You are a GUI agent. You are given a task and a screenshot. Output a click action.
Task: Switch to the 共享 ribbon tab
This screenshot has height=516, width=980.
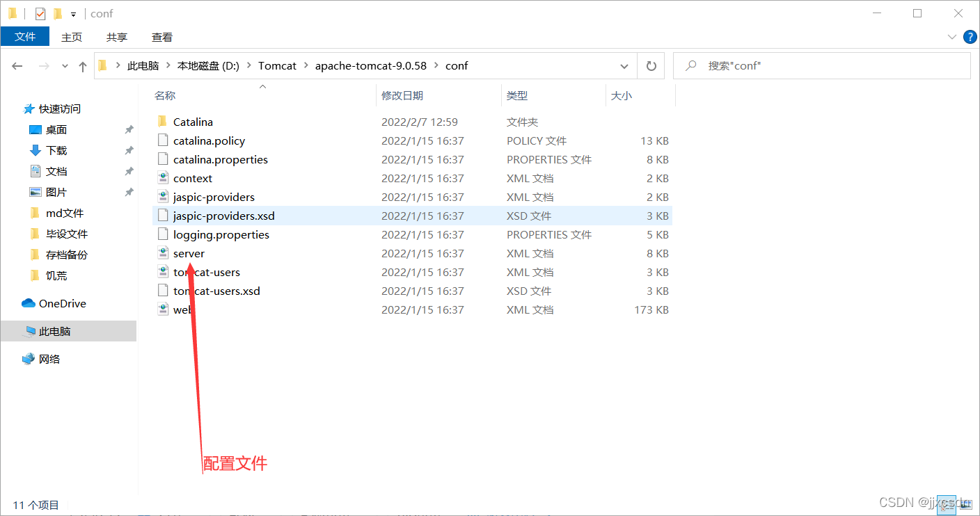(x=117, y=37)
